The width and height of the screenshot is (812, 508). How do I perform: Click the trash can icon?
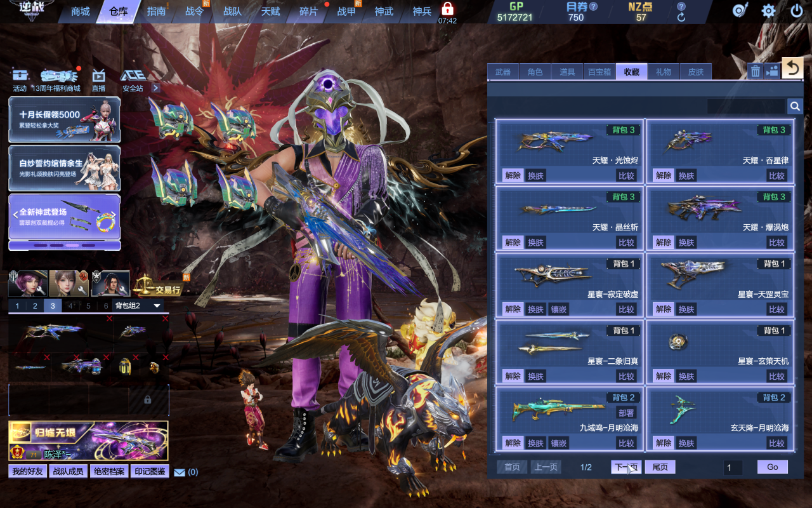click(x=755, y=71)
